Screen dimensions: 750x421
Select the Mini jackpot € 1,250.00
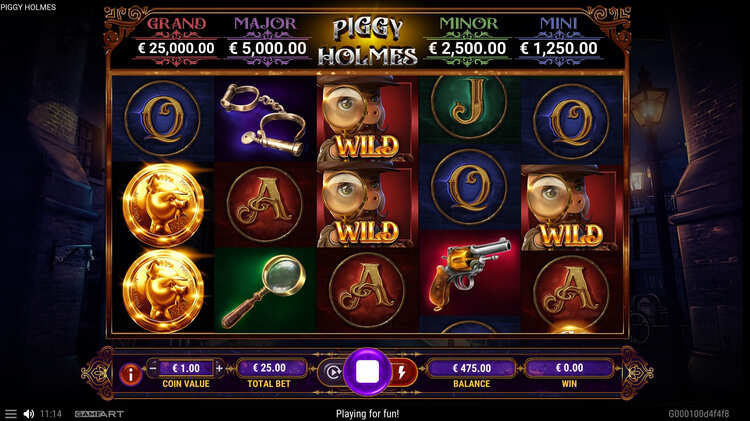[x=559, y=48]
